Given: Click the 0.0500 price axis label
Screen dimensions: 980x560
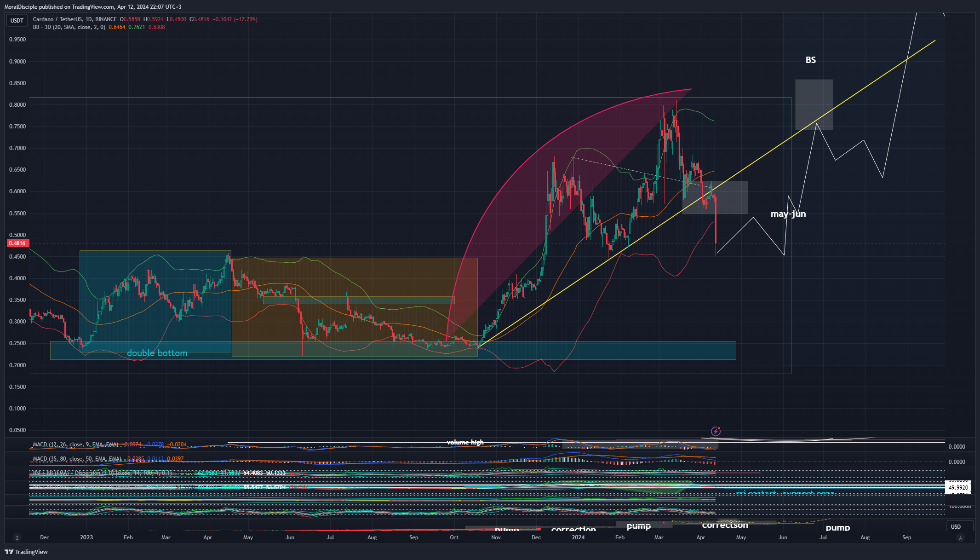Looking at the screenshot, I should 17,430.
